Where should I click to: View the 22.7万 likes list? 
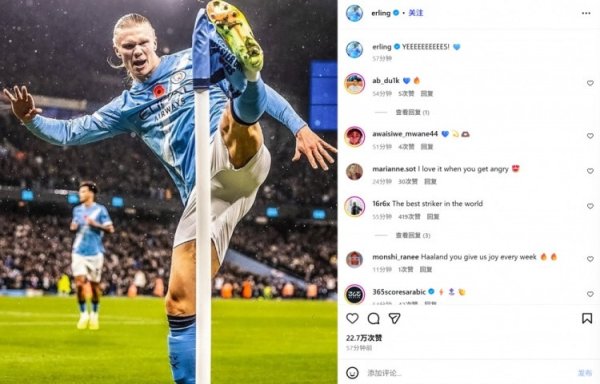(364, 338)
